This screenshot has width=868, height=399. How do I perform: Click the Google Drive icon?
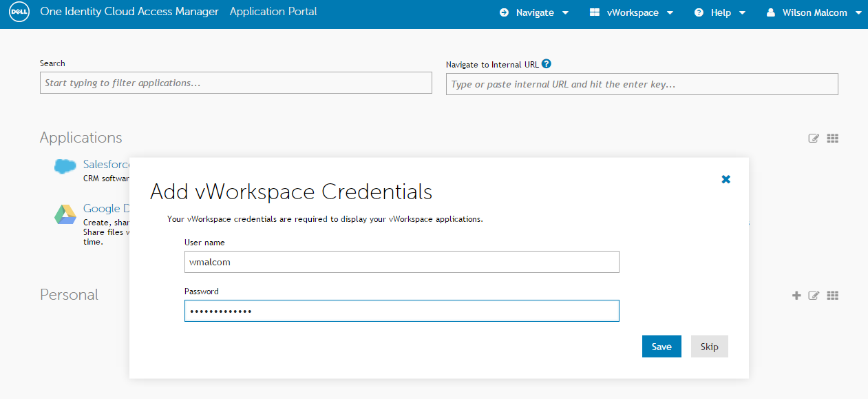65,214
